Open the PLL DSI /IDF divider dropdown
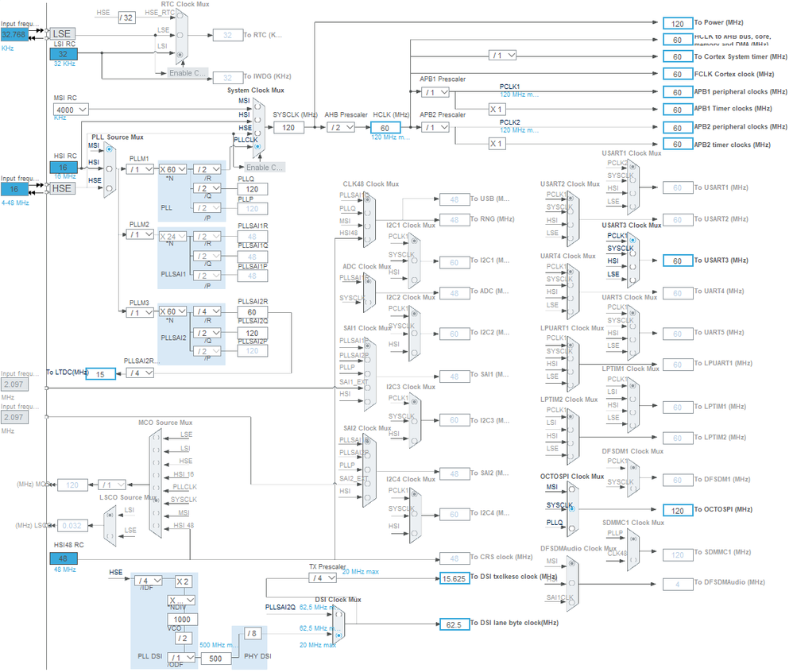Screen dimensions: 793x672 click(149, 581)
